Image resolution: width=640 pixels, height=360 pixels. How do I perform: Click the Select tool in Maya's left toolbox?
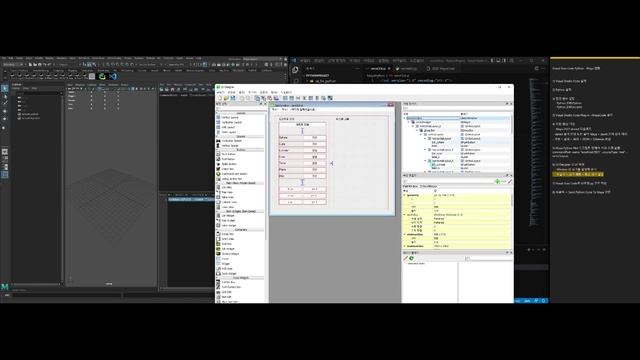pos(4,88)
